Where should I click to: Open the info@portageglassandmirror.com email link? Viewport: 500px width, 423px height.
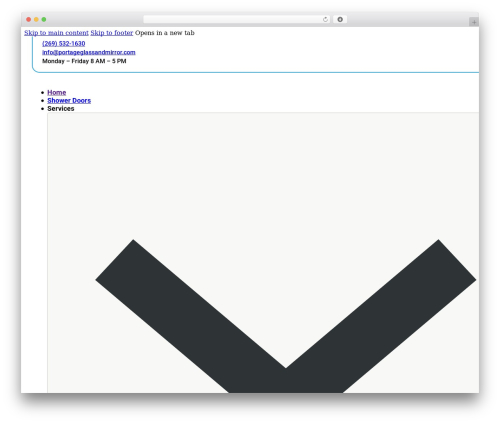click(89, 52)
